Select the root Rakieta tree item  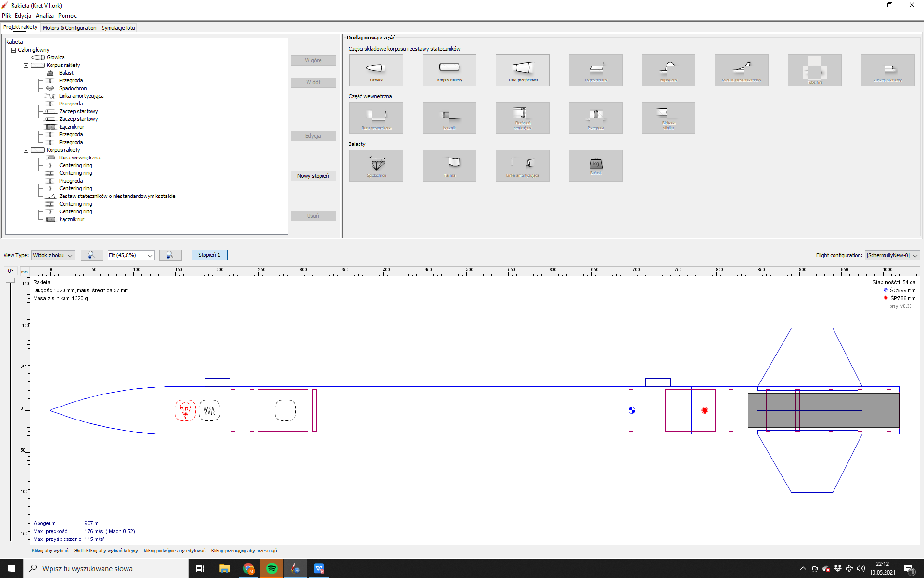pos(14,42)
